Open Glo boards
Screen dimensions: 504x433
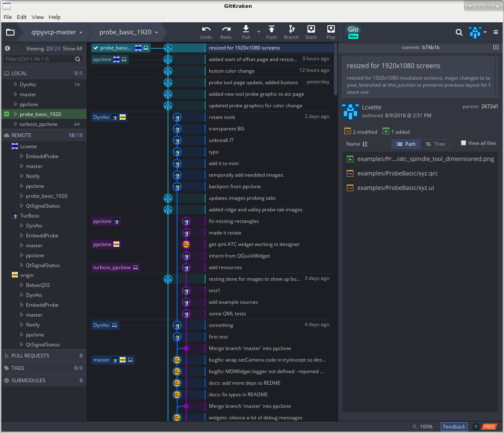pyautogui.click(x=353, y=31)
